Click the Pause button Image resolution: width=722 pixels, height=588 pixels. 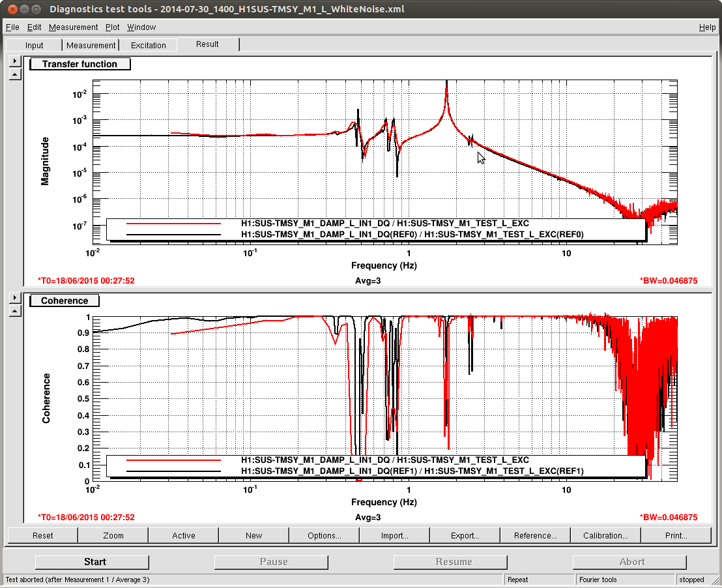pos(271,562)
